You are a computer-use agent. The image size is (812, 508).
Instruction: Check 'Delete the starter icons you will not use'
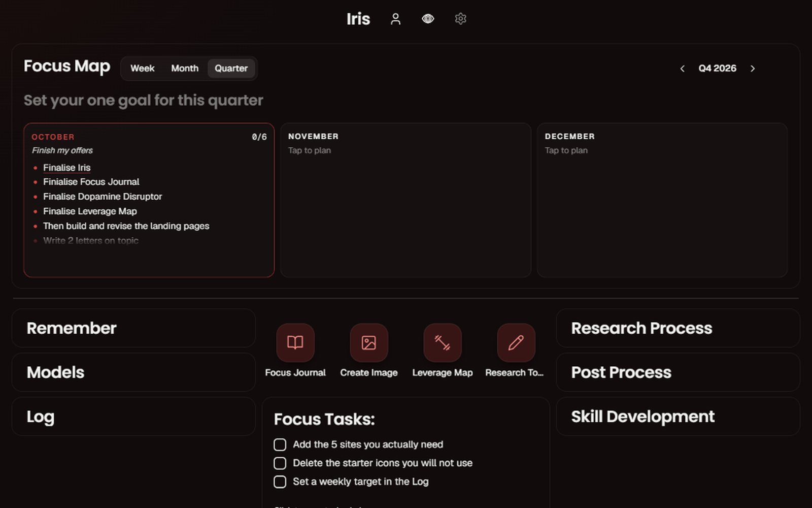280,463
